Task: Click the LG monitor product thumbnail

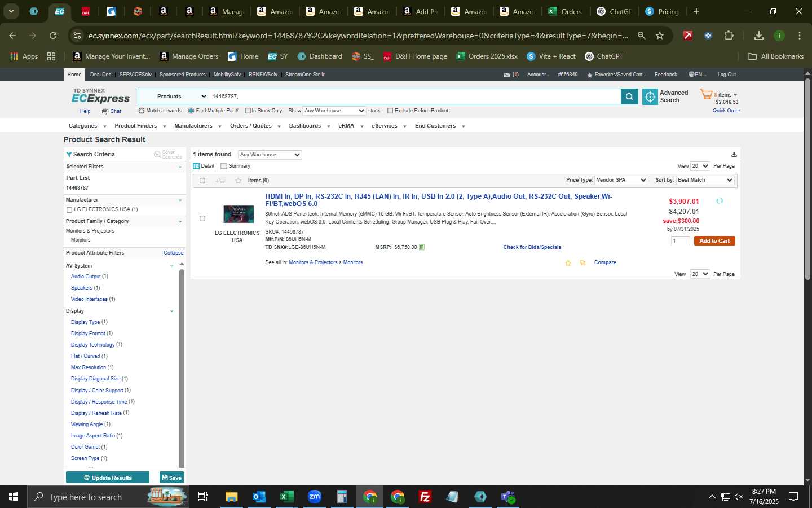Action: click(239, 214)
